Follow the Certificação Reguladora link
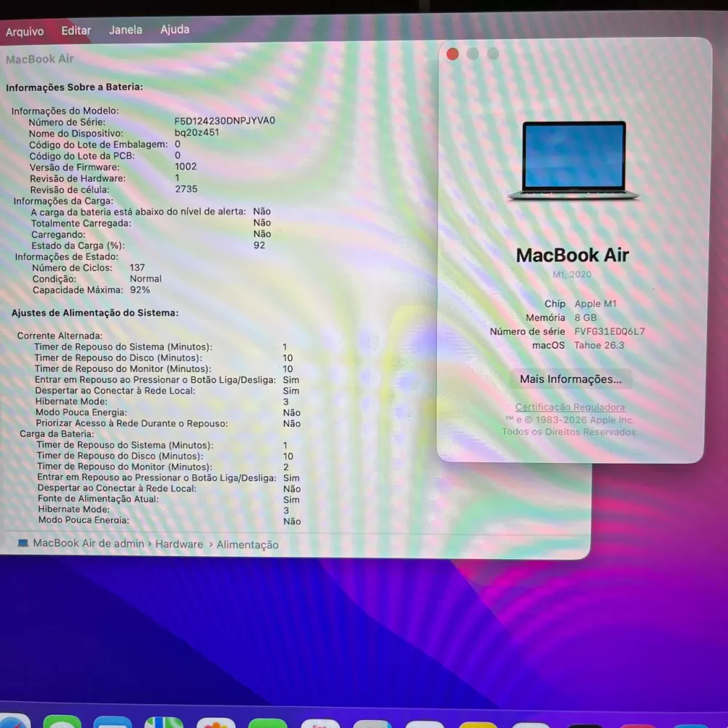728x728 pixels. pos(570,407)
